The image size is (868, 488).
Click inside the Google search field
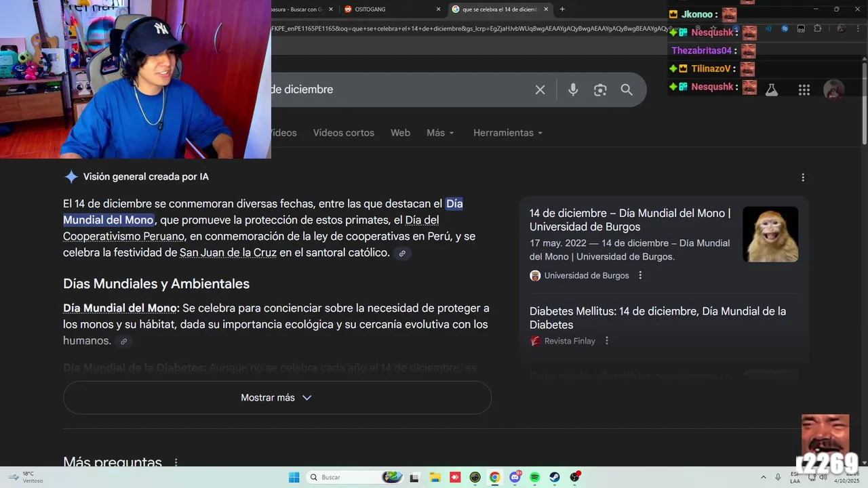click(400, 89)
